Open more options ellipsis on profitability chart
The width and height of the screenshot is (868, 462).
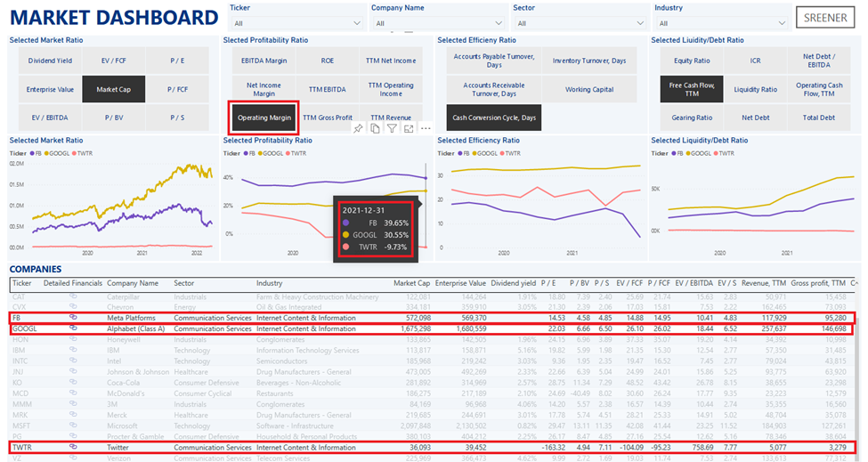(x=424, y=129)
